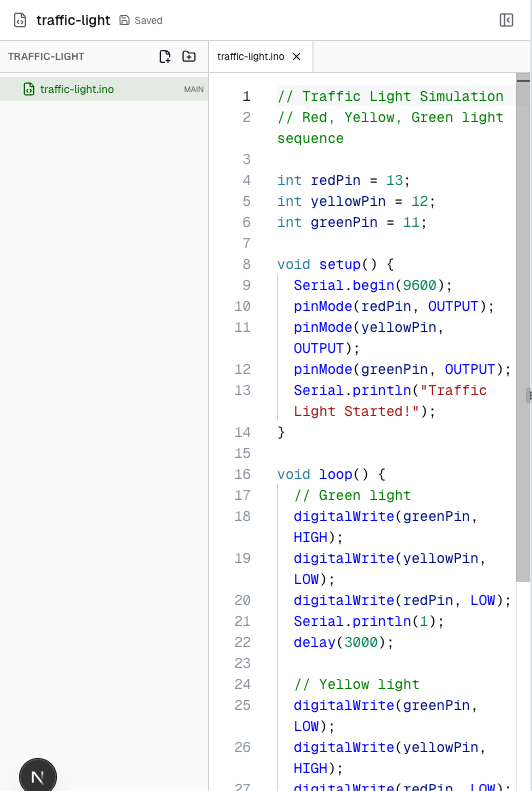This screenshot has width=532, height=791.
Task: Click 'Serial.println(1);' in the code
Action: tap(369, 622)
